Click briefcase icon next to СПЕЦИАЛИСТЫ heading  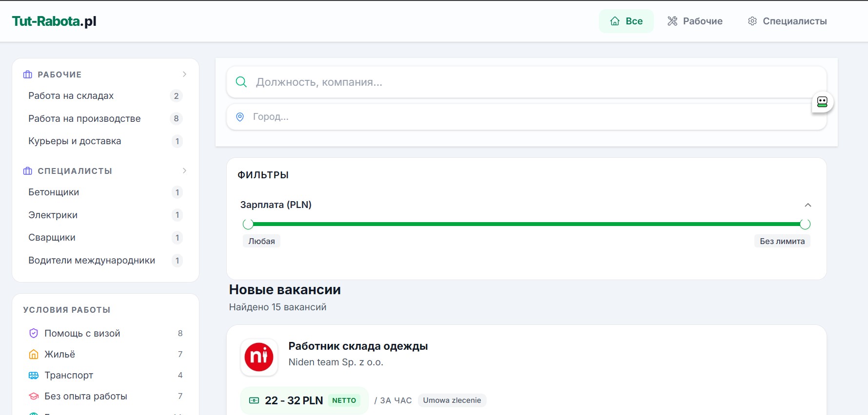point(28,171)
